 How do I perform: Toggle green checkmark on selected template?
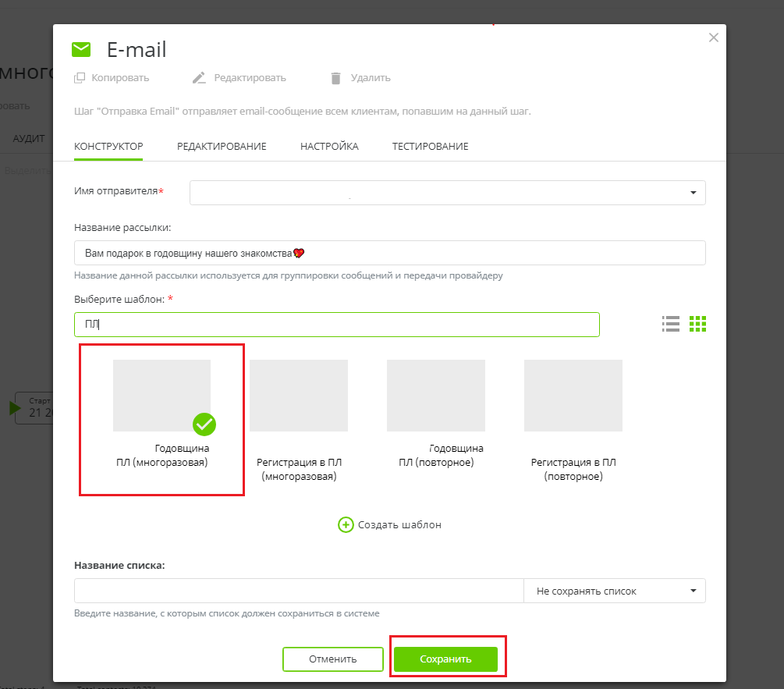(204, 424)
